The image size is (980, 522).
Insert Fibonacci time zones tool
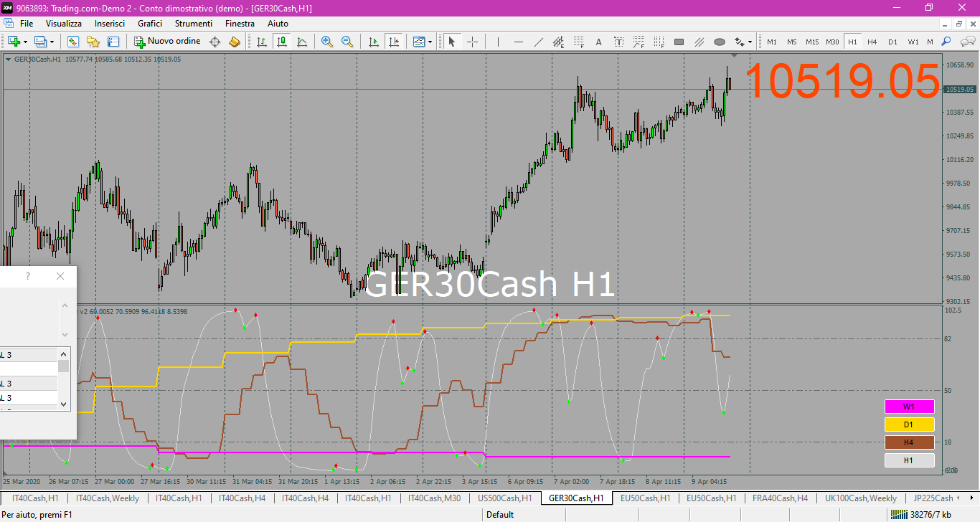click(x=659, y=42)
